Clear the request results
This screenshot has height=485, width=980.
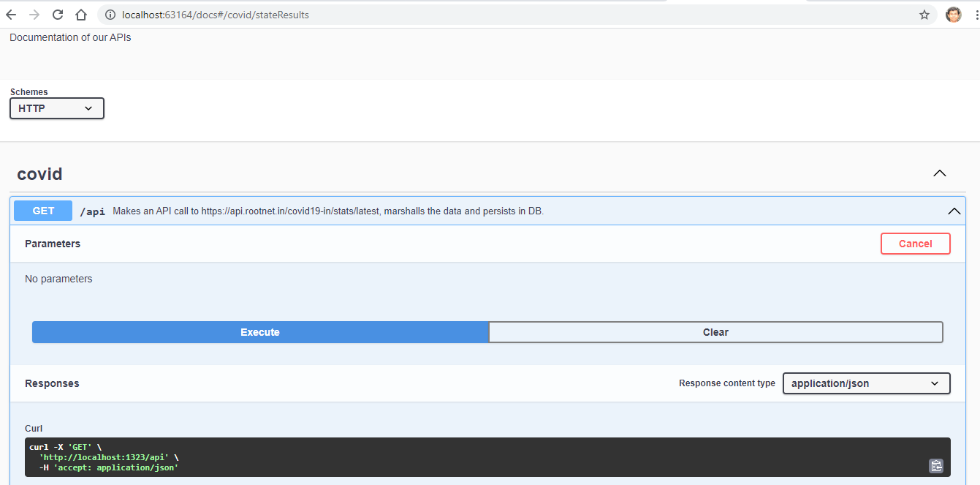(715, 331)
